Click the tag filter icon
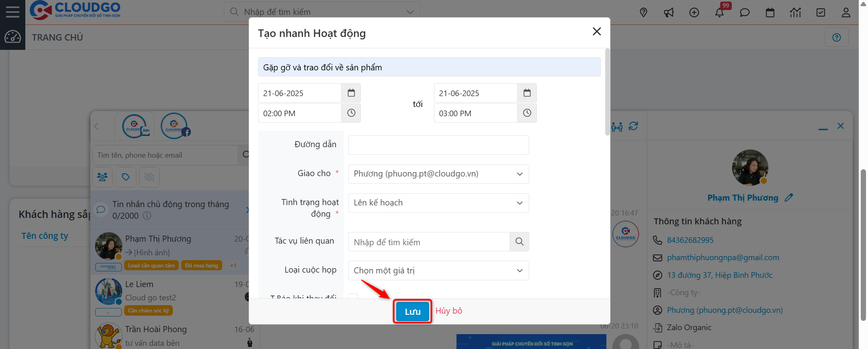 tap(126, 177)
